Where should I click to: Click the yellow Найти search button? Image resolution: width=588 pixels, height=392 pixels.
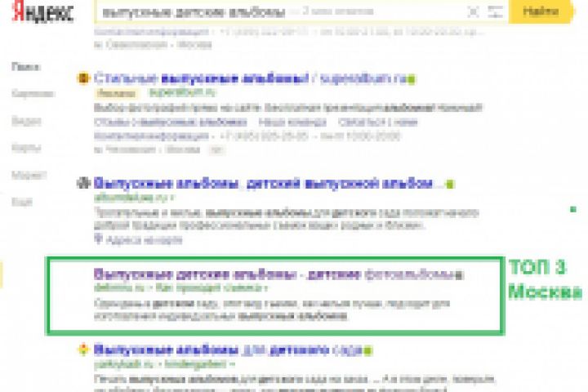(541, 11)
